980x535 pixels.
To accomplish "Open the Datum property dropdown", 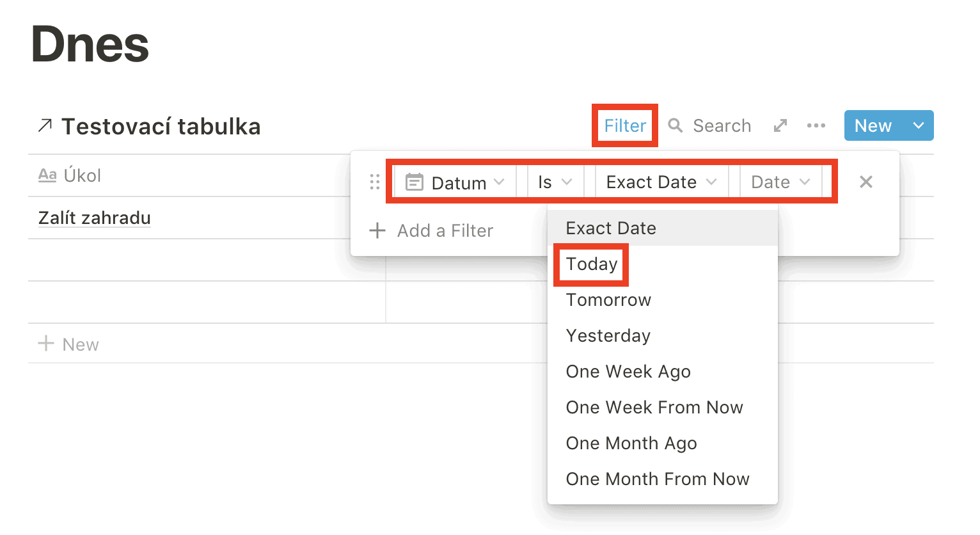I will [x=455, y=183].
